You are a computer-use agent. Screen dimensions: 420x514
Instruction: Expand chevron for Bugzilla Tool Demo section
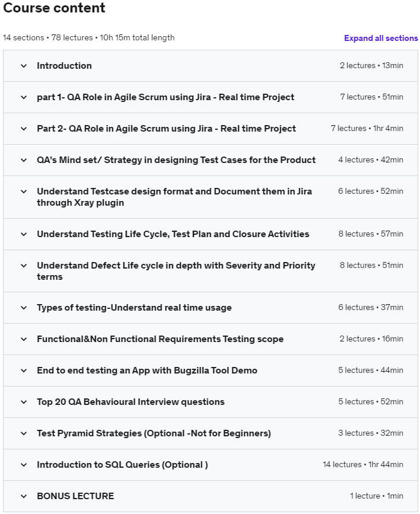24,371
